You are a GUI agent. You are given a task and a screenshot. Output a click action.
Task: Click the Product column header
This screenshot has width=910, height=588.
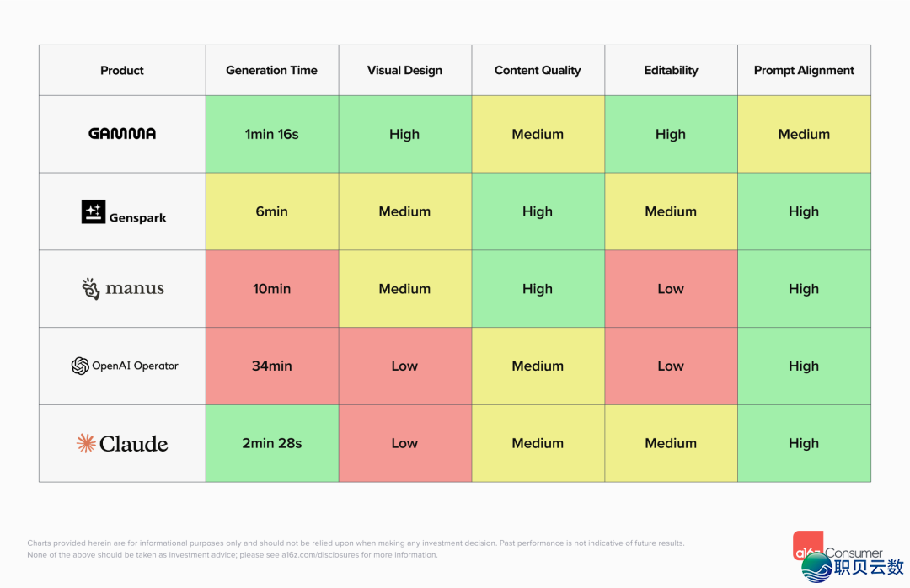coord(122,70)
